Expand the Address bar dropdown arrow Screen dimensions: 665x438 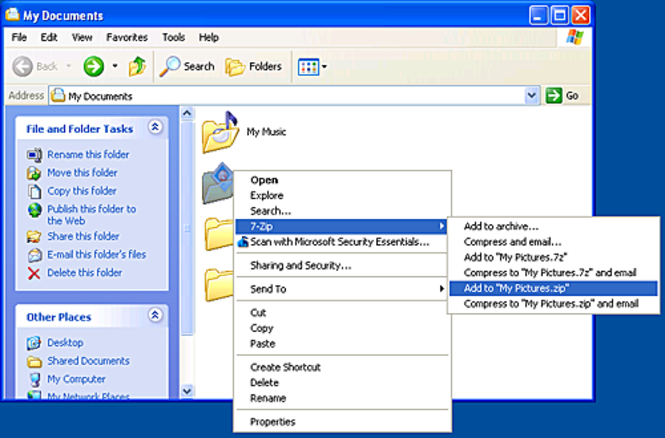coord(532,95)
